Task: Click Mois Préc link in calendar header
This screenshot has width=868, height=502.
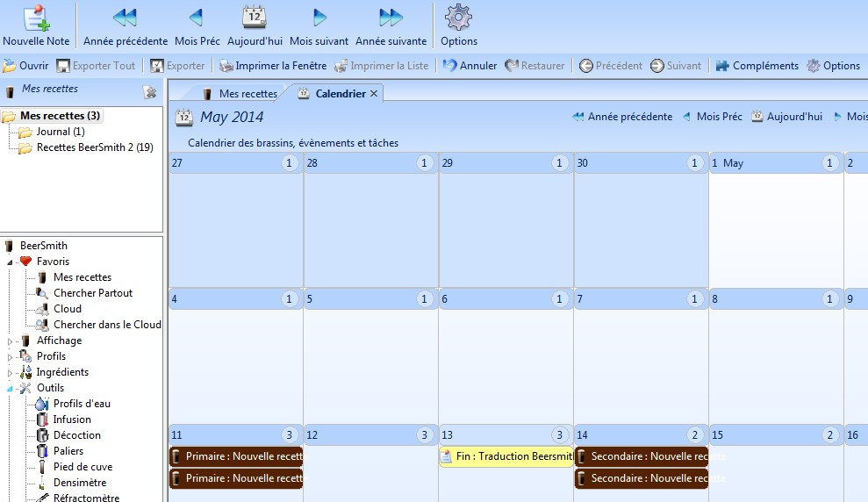Action: pyautogui.click(x=719, y=117)
